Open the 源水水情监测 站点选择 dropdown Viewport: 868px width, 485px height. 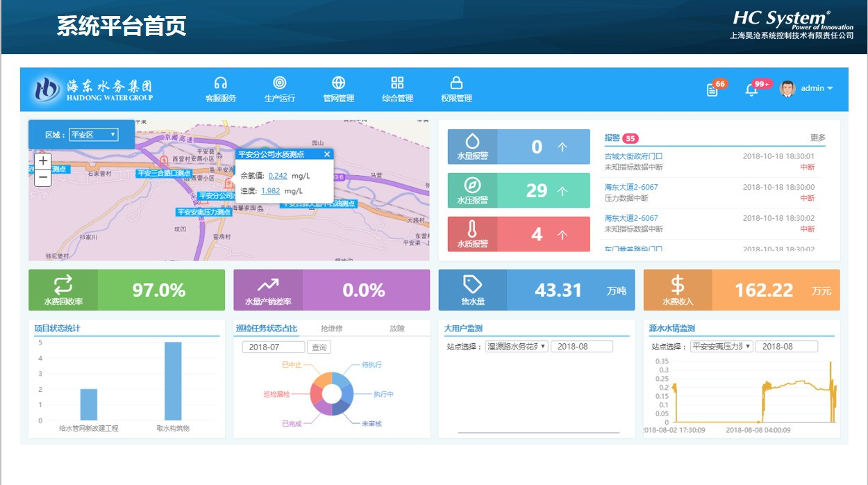(x=721, y=346)
